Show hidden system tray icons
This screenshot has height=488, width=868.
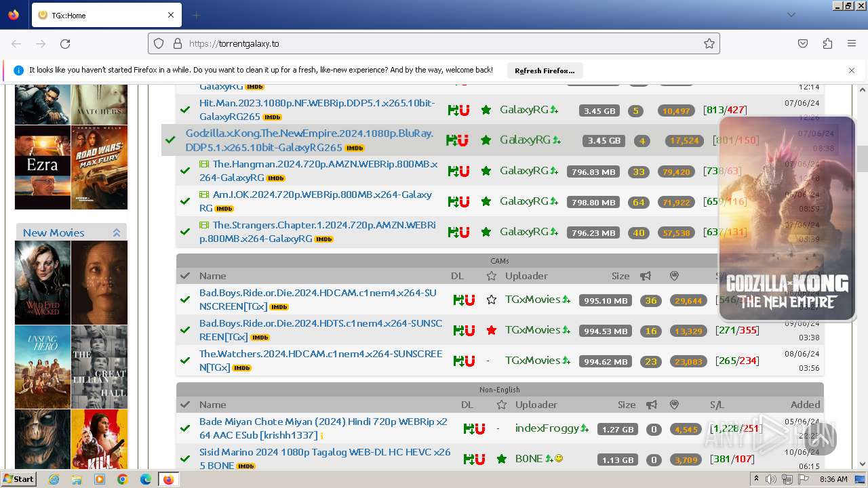(x=757, y=479)
